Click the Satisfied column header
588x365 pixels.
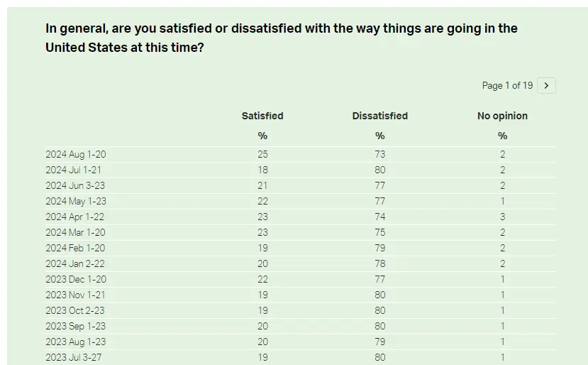pyautogui.click(x=262, y=116)
